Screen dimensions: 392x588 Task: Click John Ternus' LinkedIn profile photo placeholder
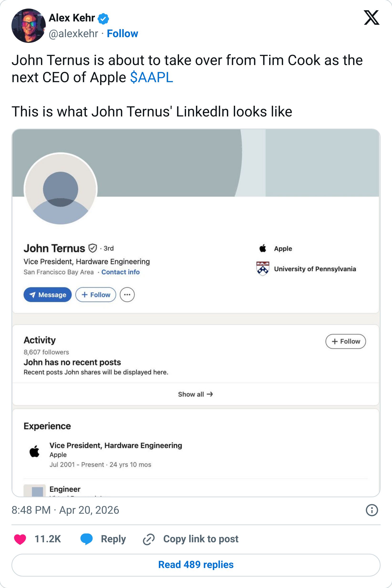(x=61, y=189)
